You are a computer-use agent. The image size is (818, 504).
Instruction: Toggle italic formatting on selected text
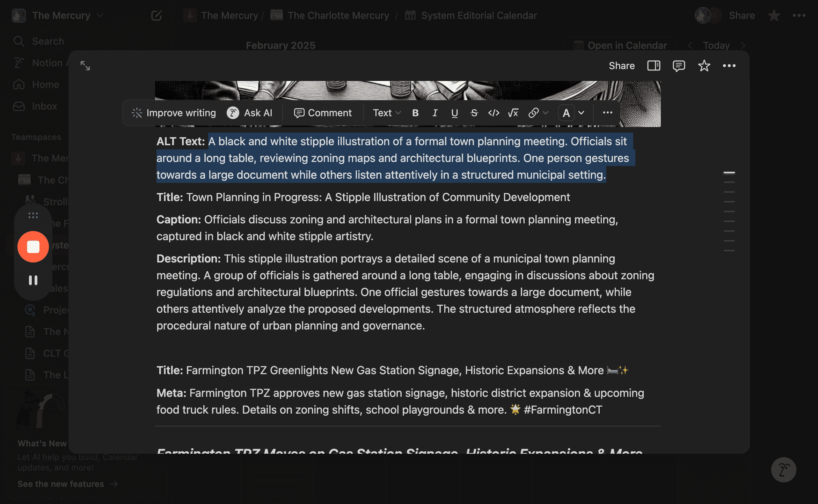pyautogui.click(x=435, y=113)
